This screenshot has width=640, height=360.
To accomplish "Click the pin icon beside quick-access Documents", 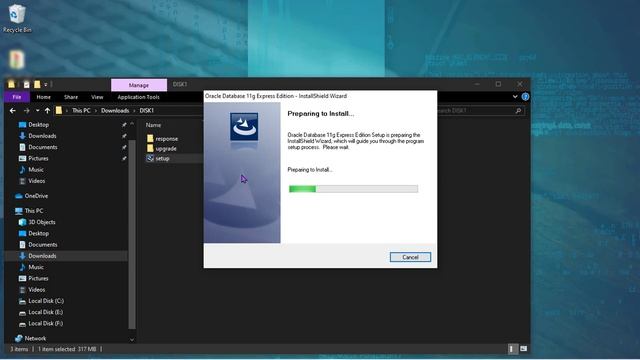I will click(x=124, y=147).
